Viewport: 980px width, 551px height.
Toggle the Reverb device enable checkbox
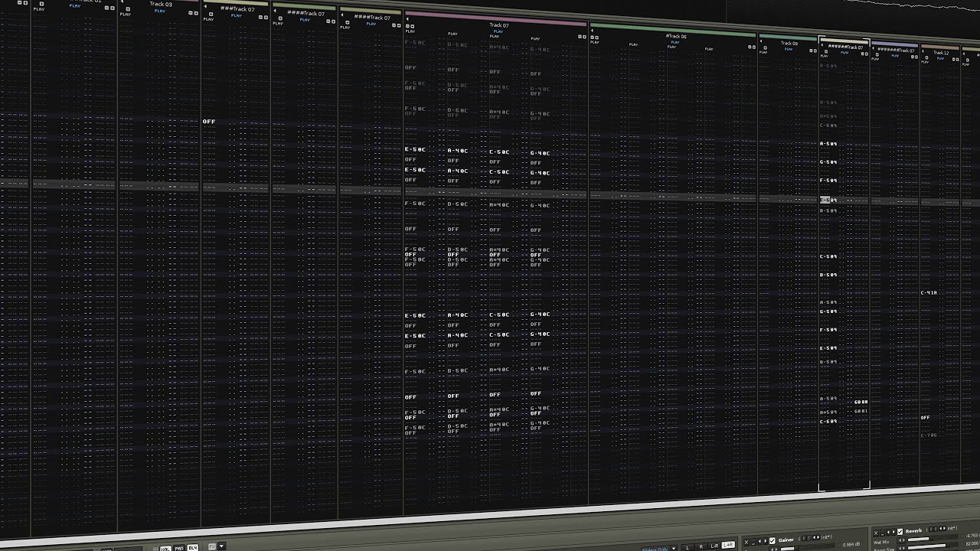coord(900,532)
